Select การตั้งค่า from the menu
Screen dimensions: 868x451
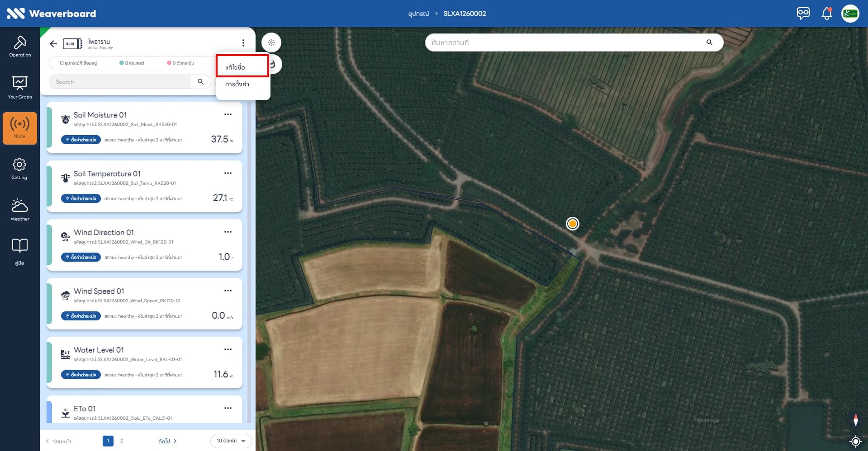coord(242,85)
